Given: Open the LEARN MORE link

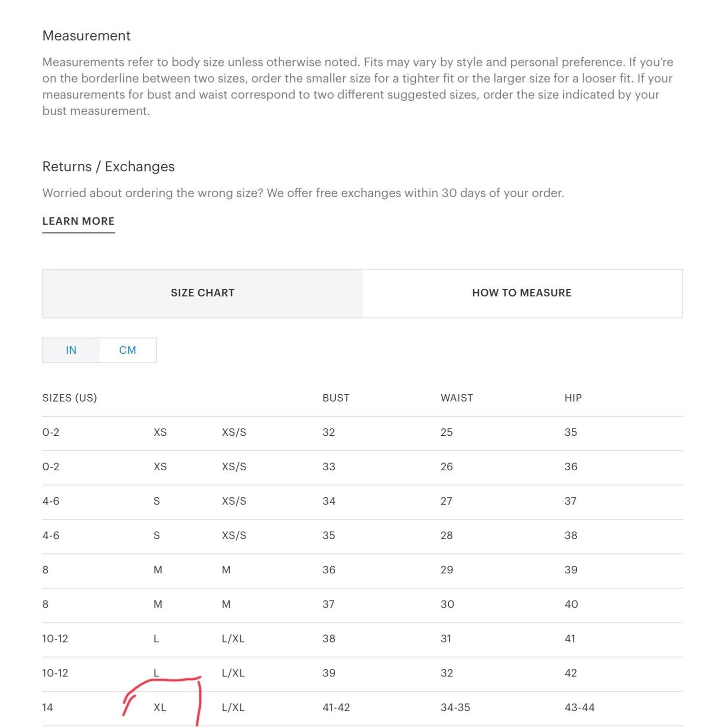Looking at the screenshot, I should [x=79, y=222].
